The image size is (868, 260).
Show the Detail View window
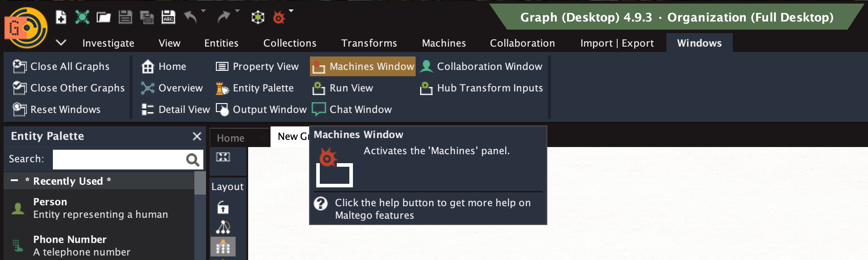click(175, 109)
